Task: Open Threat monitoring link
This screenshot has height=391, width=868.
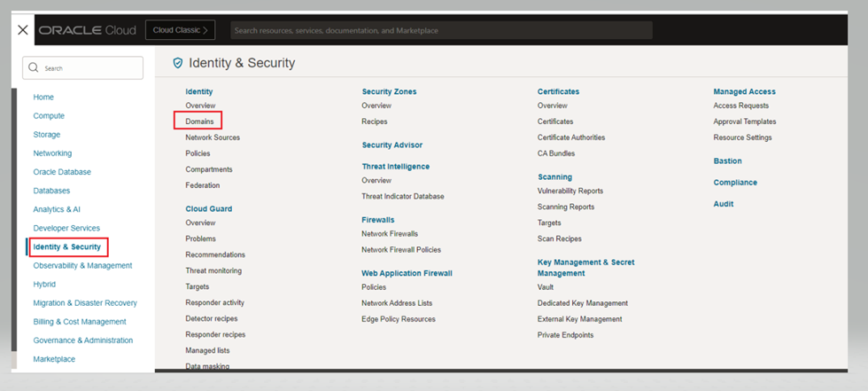Action: (213, 270)
